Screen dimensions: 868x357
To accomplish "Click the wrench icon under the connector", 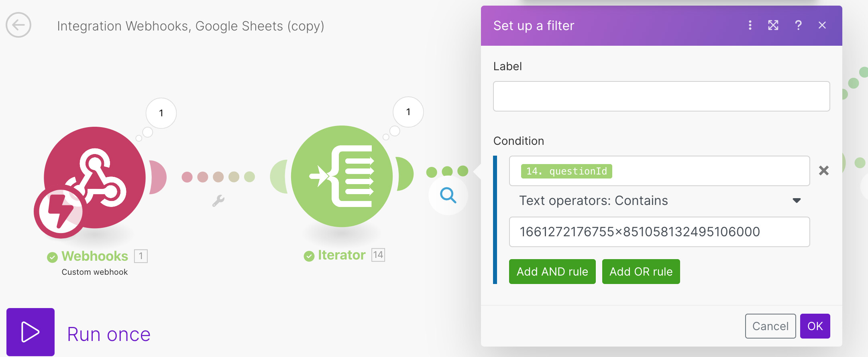I will [x=218, y=201].
